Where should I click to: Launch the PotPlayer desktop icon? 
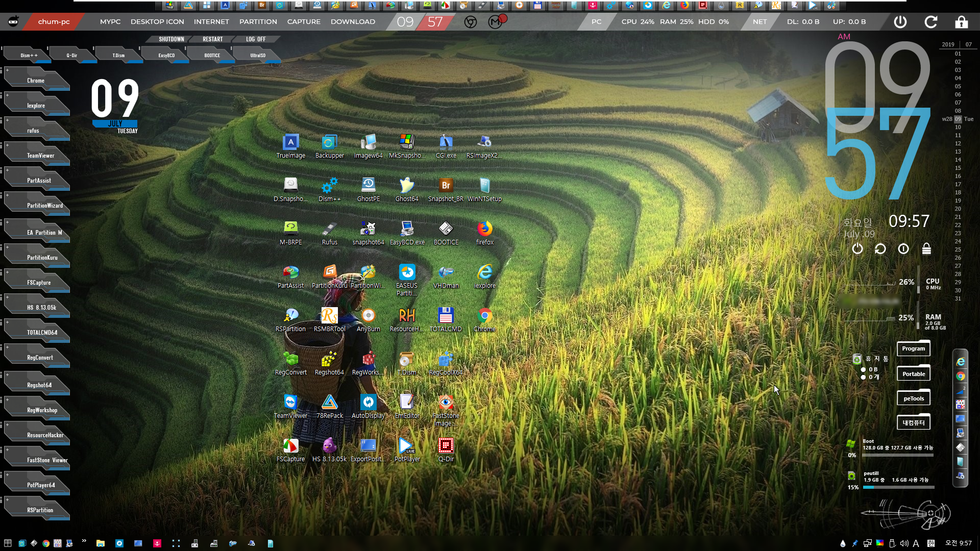coord(407,450)
